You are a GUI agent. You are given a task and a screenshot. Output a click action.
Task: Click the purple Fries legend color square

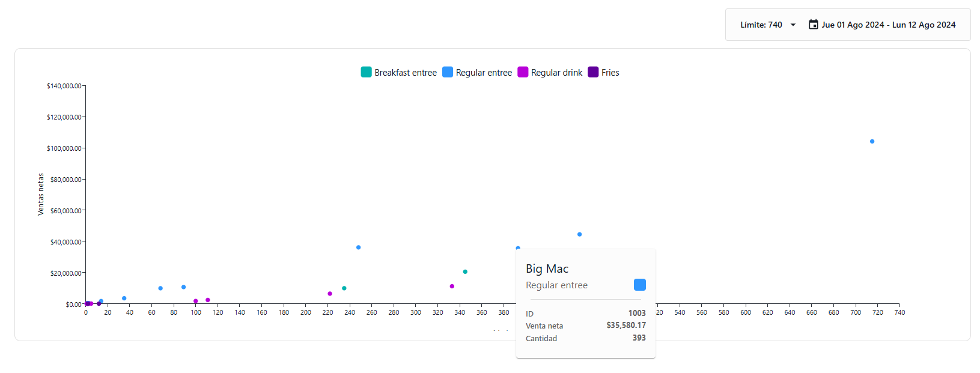point(593,72)
